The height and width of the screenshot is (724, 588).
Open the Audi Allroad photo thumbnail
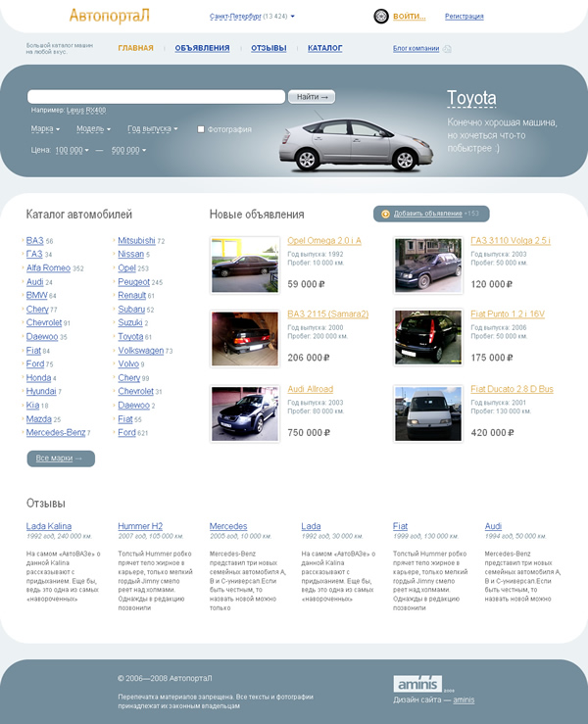coord(245,413)
